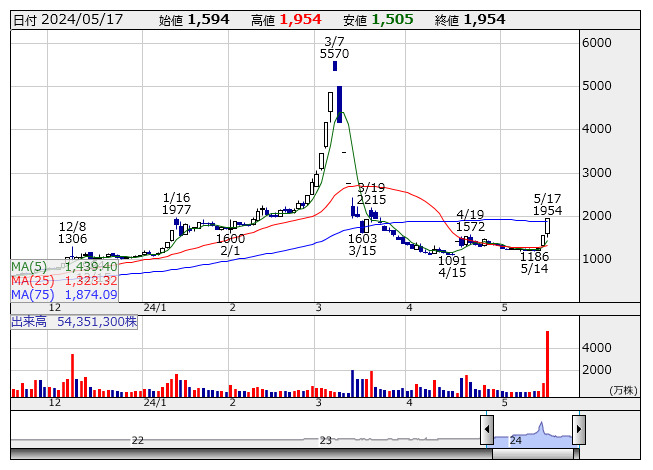Screen dimensions: 653x470
Task: Click the year 23 area in navigator
Action: coord(325,438)
